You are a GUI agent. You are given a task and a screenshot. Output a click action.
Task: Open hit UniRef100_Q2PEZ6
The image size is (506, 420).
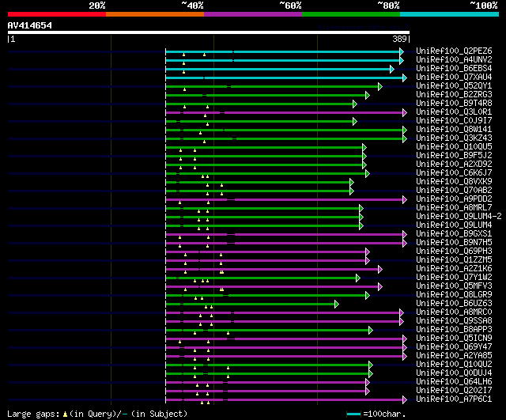click(x=454, y=51)
